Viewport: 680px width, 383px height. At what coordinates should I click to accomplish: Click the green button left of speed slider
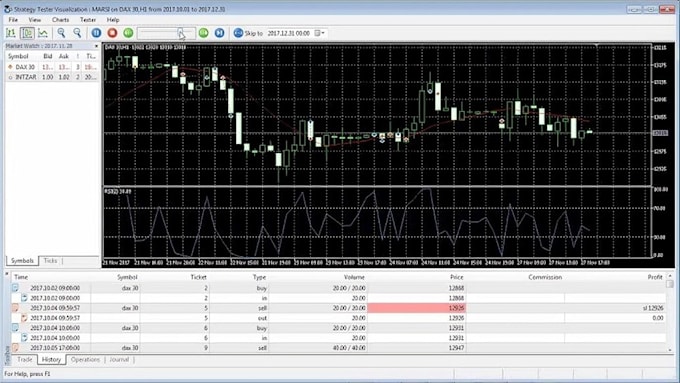tap(128, 33)
